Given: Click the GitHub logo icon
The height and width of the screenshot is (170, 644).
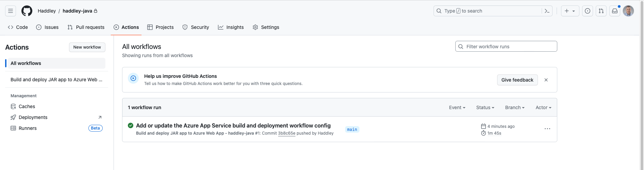Looking at the screenshot, I should tap(27, 11).
